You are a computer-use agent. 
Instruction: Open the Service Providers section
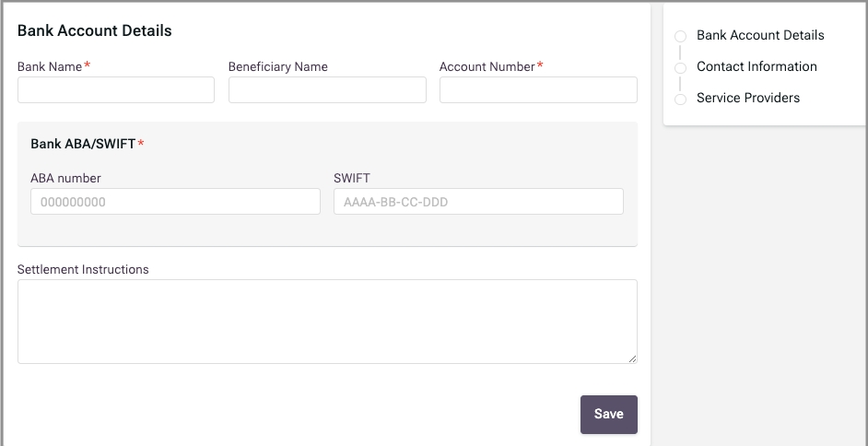pyautogui.click(x=748, y=98)
